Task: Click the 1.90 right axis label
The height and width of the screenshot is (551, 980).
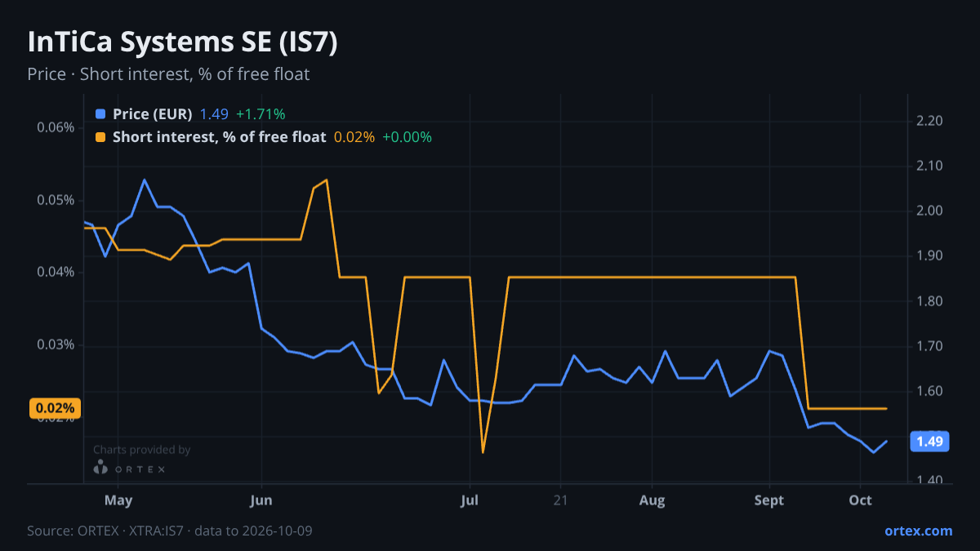Action: coord(930,256)
